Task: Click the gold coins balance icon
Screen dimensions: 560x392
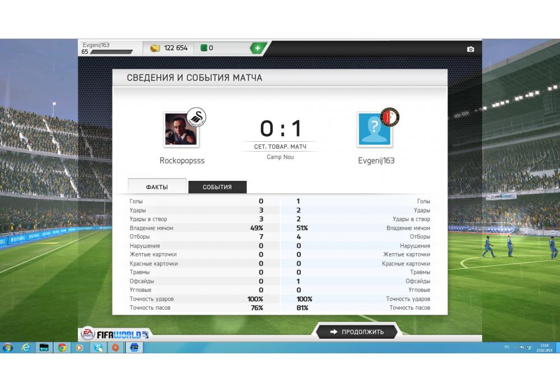Action: pos(155,48)
